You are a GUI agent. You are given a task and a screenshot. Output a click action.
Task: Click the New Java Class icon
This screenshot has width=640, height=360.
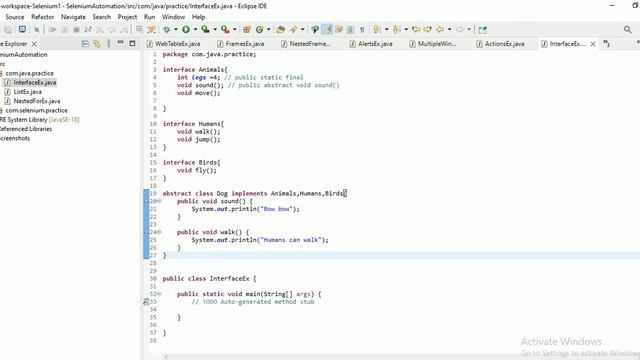pos(260,29)
